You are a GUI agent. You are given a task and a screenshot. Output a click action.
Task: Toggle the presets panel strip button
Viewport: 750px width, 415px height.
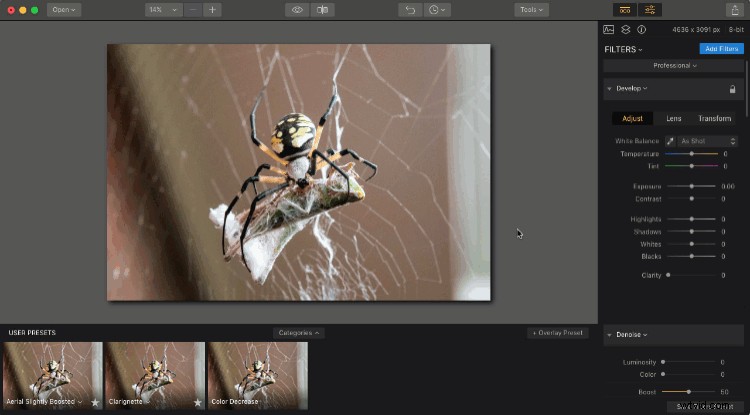[624, 9]
